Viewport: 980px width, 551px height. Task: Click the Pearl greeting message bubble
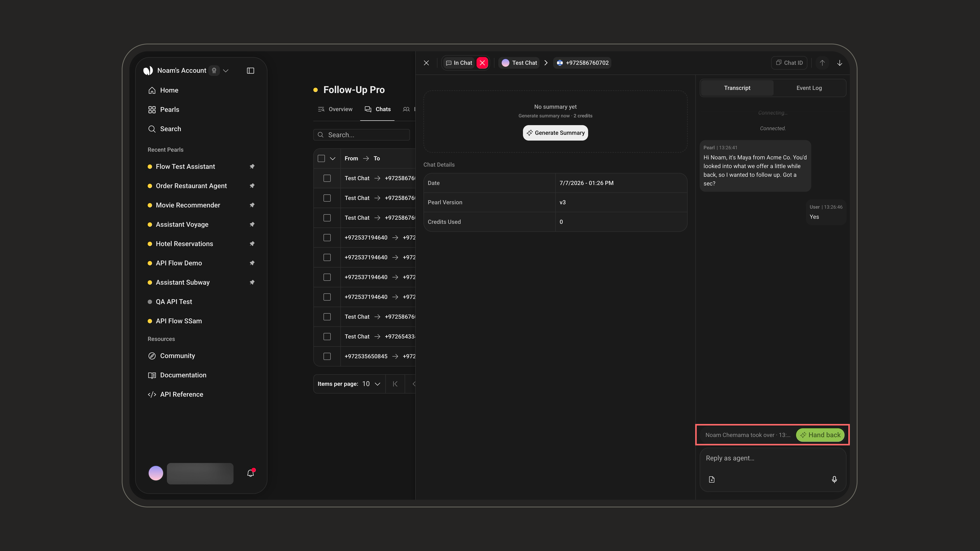755,166
